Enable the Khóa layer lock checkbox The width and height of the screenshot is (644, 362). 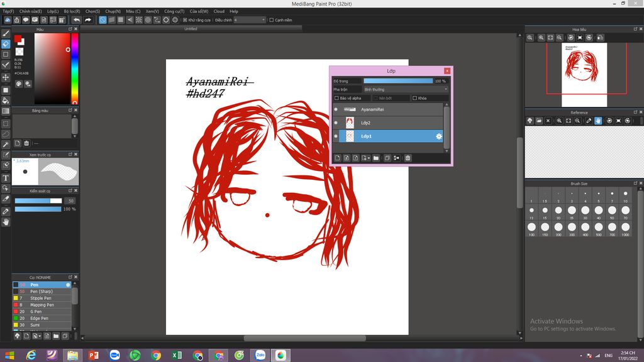tap(415, 98)
